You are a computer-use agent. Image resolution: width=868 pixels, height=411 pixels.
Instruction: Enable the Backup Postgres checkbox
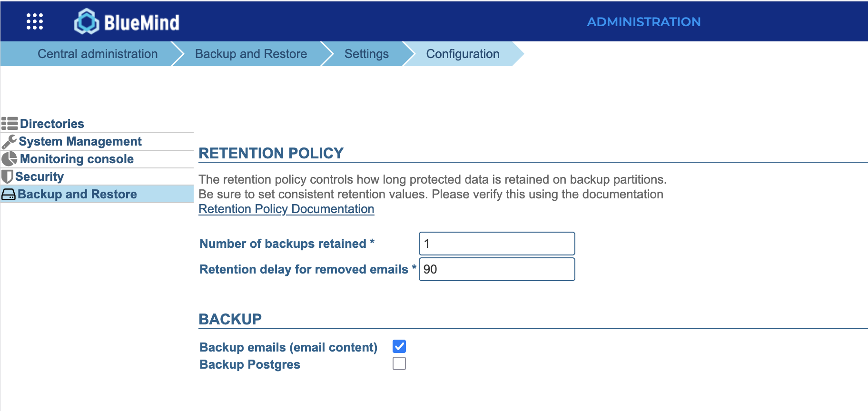pyautogui.click(x=399, y=364)
